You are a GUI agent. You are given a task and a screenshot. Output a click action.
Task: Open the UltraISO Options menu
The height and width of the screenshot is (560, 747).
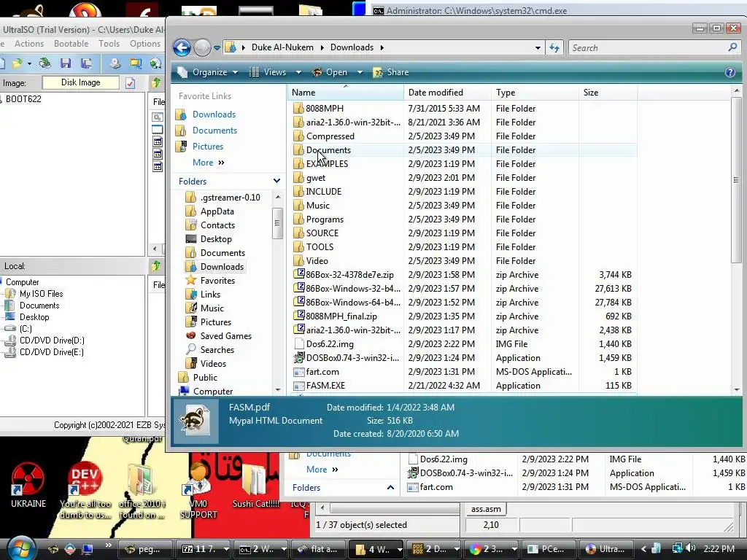[x=145, y=43]
